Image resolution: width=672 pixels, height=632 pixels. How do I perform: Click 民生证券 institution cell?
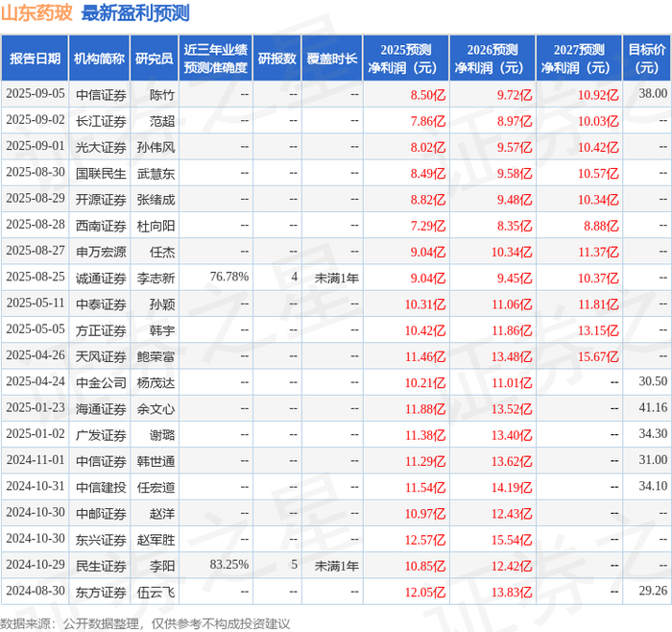click(x=101, y=566)
